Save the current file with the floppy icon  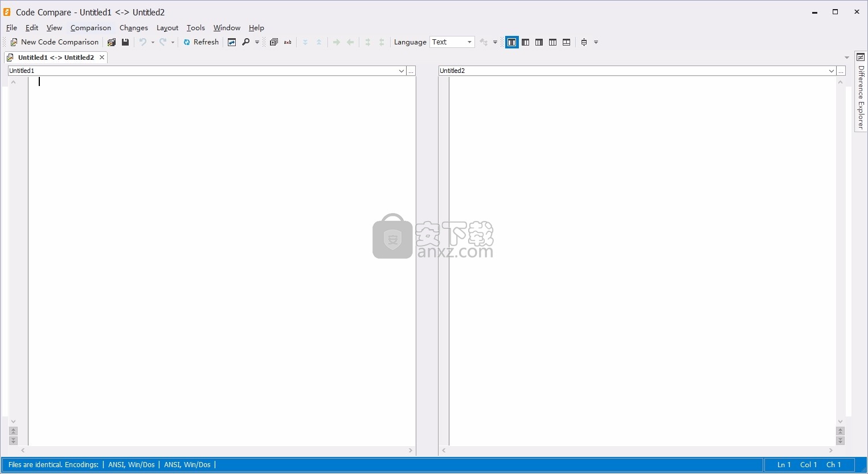125,42
